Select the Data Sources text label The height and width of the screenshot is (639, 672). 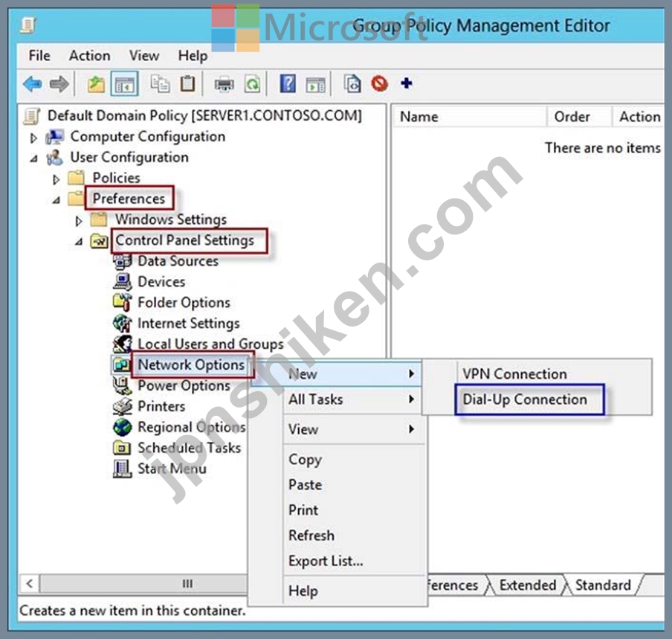click(178, 261)
